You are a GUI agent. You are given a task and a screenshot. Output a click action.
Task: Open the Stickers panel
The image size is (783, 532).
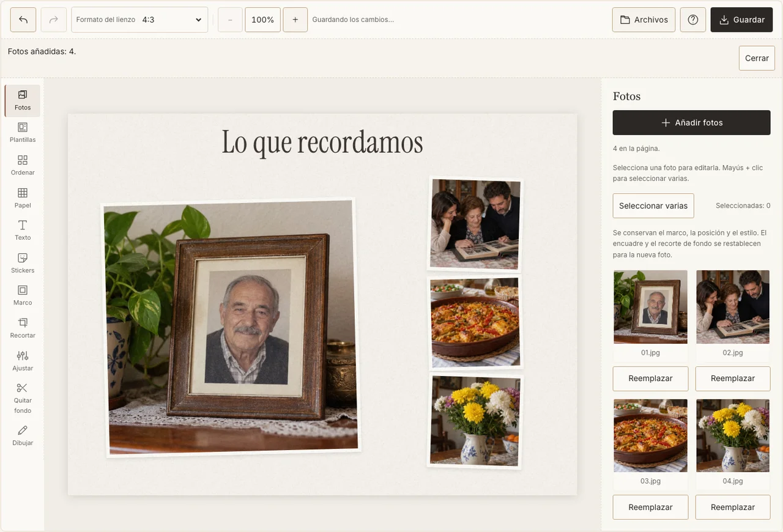(x=23, y=264)
